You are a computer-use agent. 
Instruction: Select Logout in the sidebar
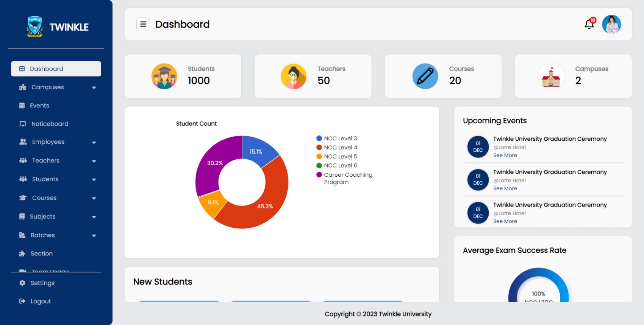56,301
